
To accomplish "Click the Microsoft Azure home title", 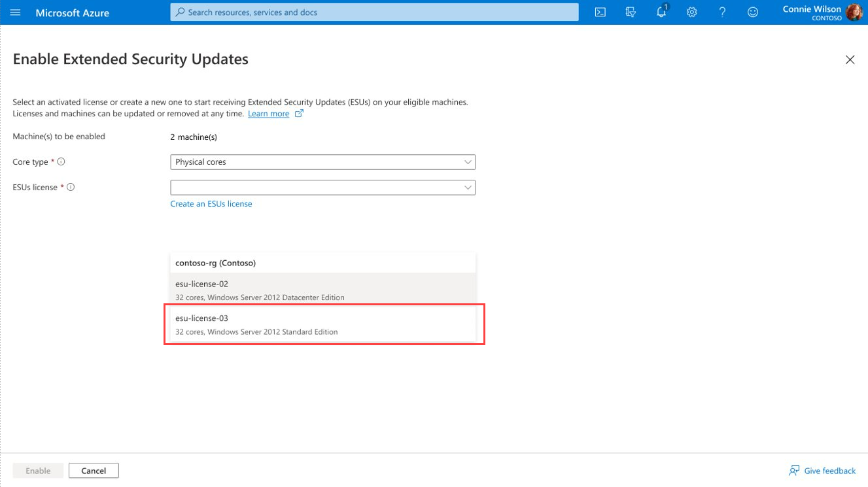I will tap(73, 12).
